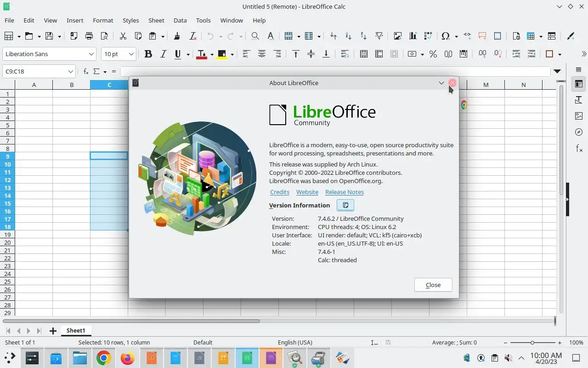Toggle Align Left

246,54
